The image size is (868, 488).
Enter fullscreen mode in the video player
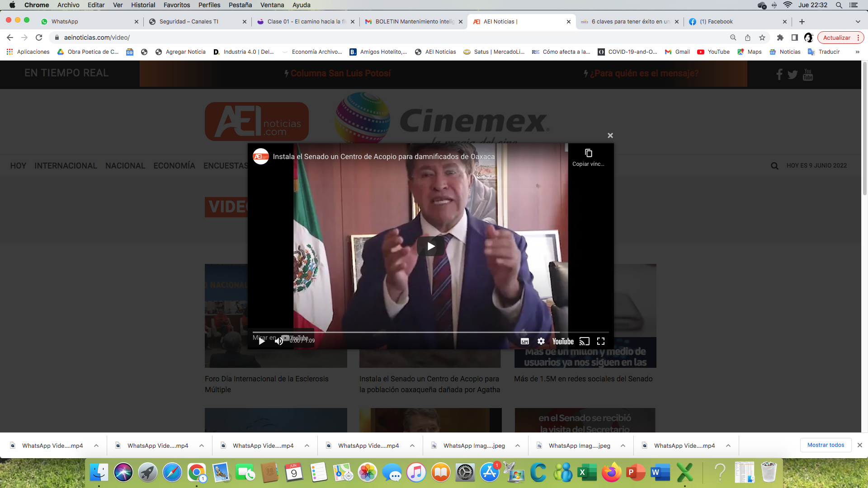point(601,341)
